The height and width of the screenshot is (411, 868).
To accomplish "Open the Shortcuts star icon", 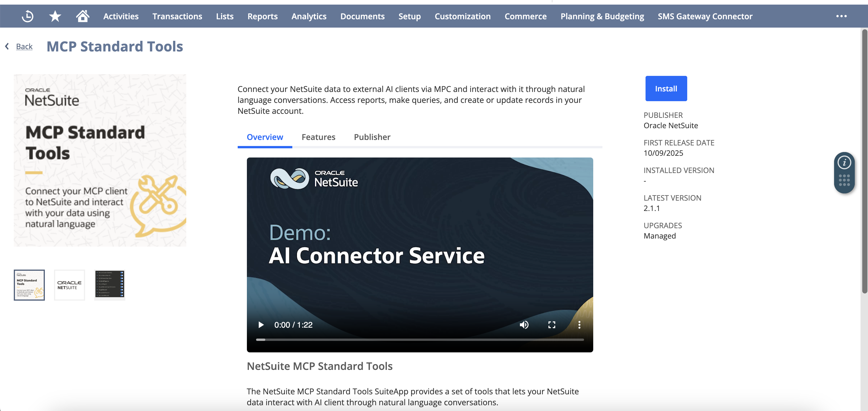I will coord(55,16).
